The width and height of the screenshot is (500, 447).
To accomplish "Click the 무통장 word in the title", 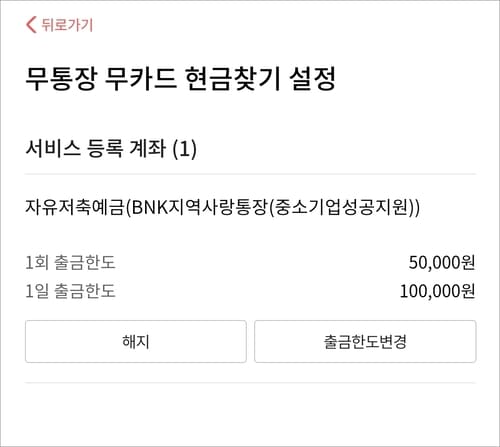I will (61, 79).
